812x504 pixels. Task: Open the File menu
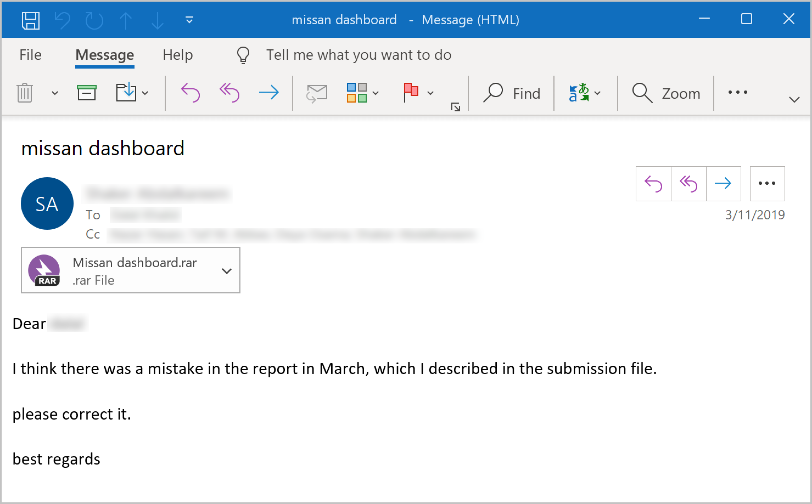click(x=30, y=55)
